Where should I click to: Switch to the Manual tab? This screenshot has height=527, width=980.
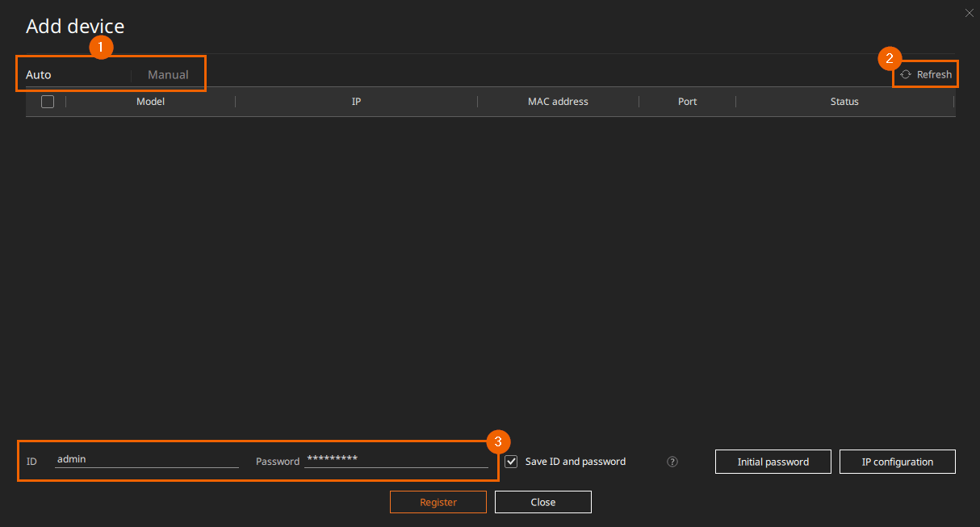pyautogui.click(x=167, y=73)
